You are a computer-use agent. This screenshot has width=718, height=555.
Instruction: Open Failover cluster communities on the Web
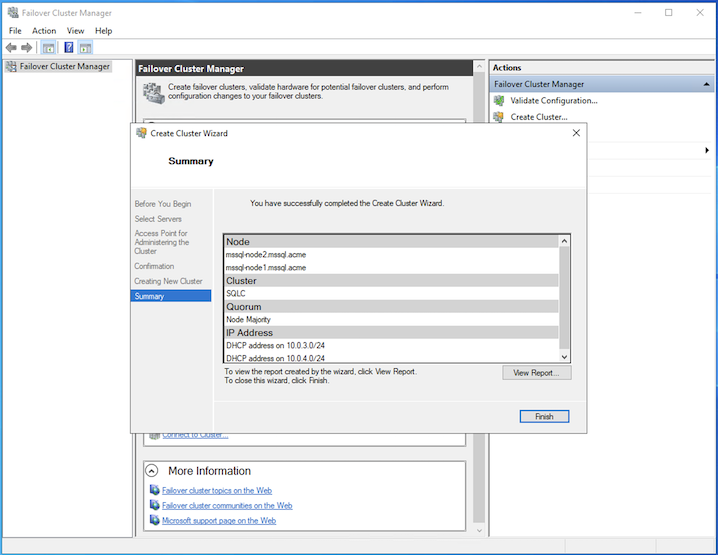(227, 506)
